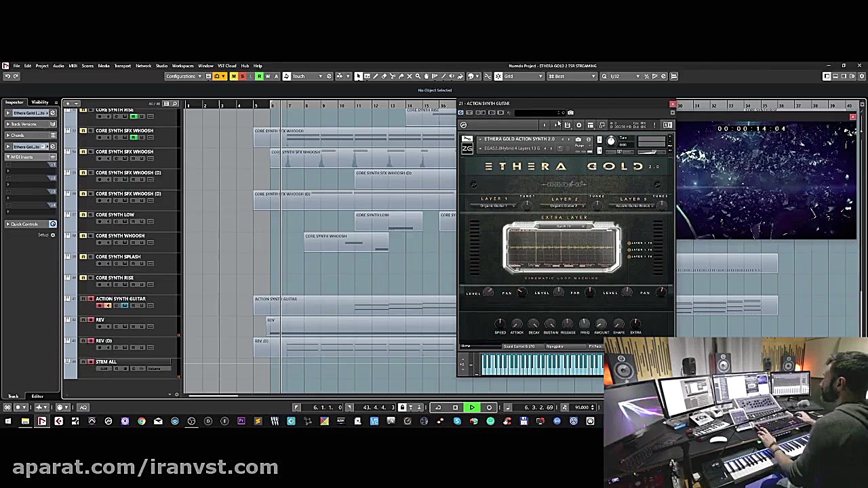Screen dimensions: 868x488
Task: Click the CORE SYNTH LOW clip in timeline
Action: point(389,221)
